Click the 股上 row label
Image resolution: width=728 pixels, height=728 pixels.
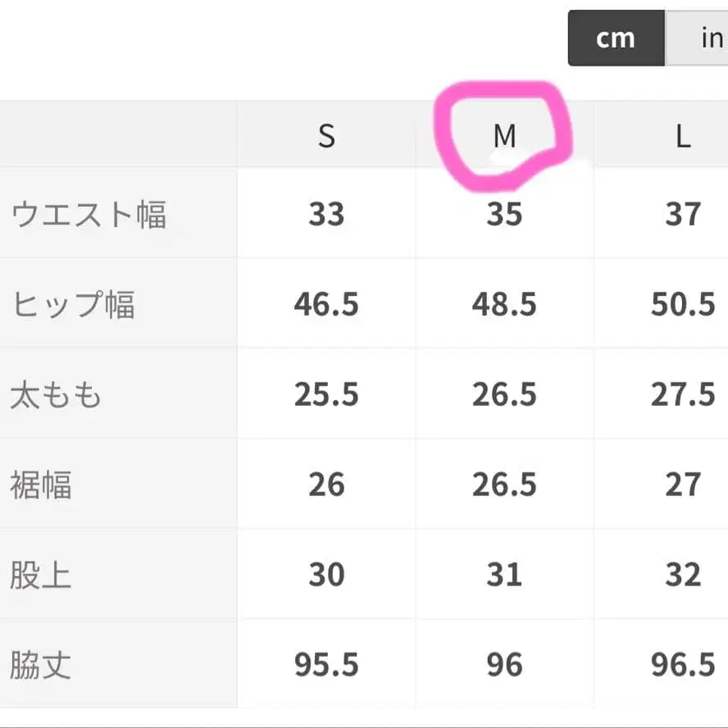(x=41, y=574)
